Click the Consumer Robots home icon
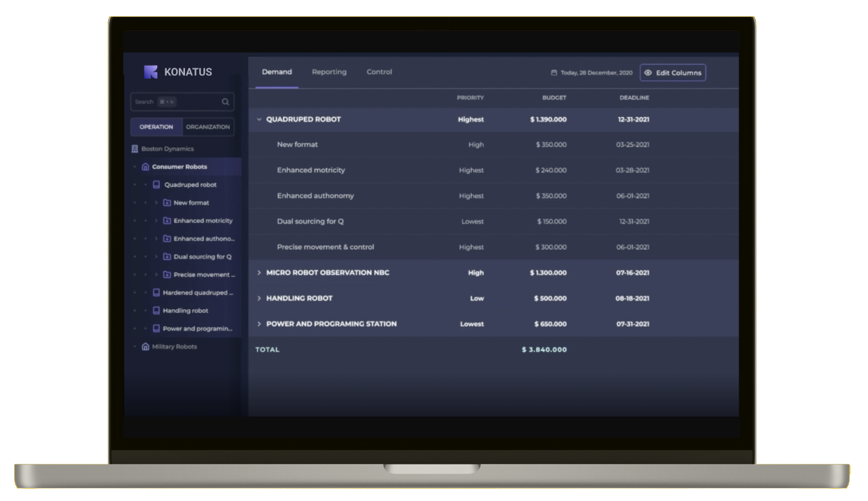Screen dimensions: 868x501 click(145, 167)
